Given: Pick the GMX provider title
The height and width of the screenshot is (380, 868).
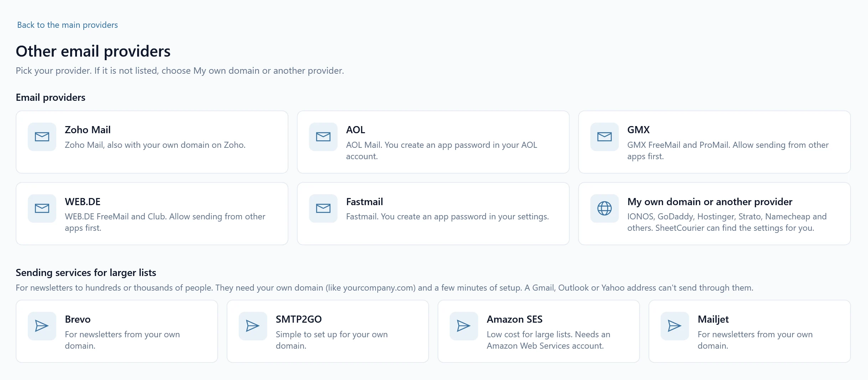Looking at the screenshot, I should tap(639, 130).
